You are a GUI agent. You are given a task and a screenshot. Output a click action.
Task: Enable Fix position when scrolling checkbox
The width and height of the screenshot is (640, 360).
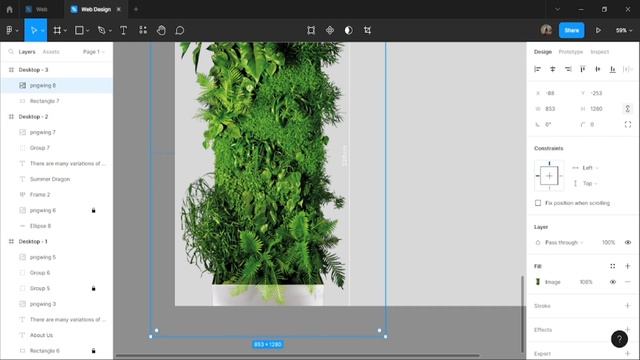(x=538, y=203)
